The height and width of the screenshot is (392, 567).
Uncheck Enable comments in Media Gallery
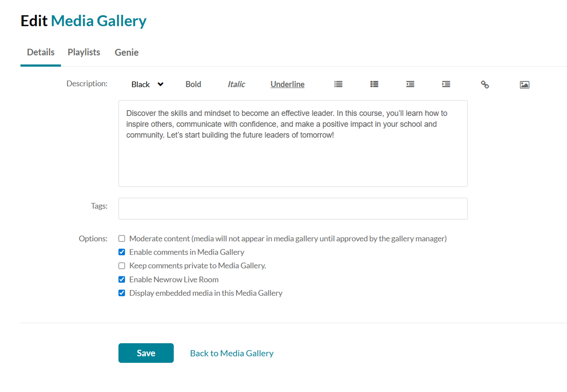(x=122, y=252)
